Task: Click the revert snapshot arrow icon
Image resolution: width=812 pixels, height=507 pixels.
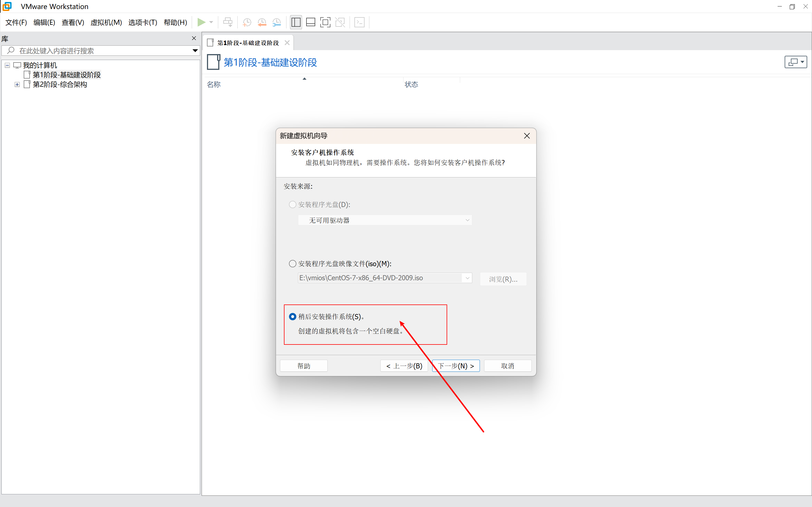Action: click(x=262, y=23)
